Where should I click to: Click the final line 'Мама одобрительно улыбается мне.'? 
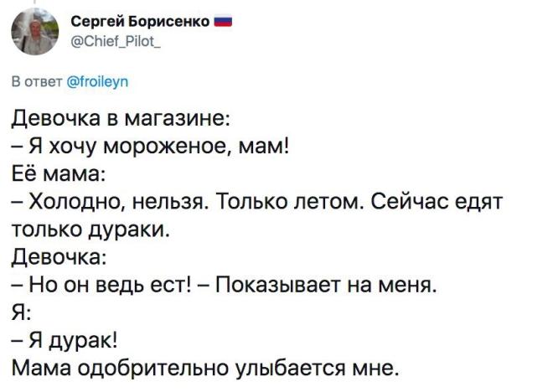point(205,369)
